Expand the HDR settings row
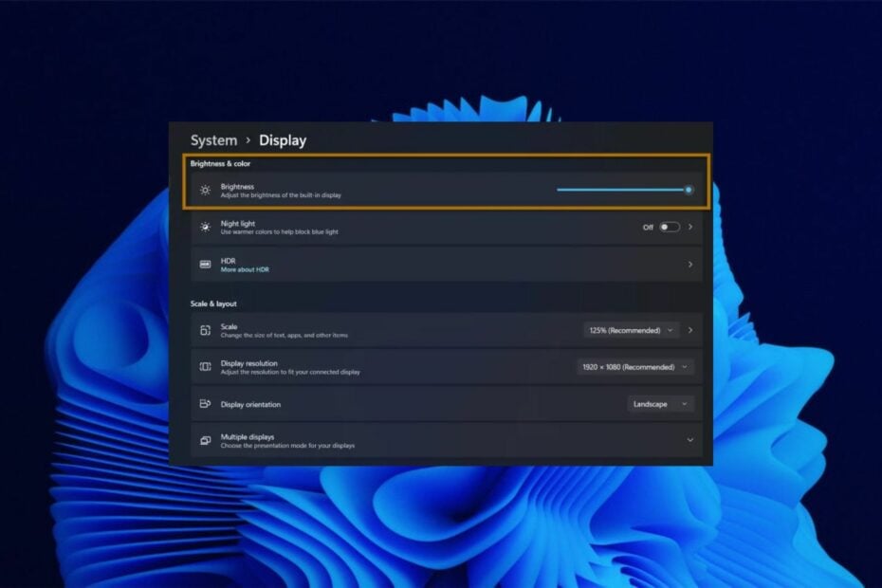This screenshot has height=588, width=882. click(x=690, y=264)
